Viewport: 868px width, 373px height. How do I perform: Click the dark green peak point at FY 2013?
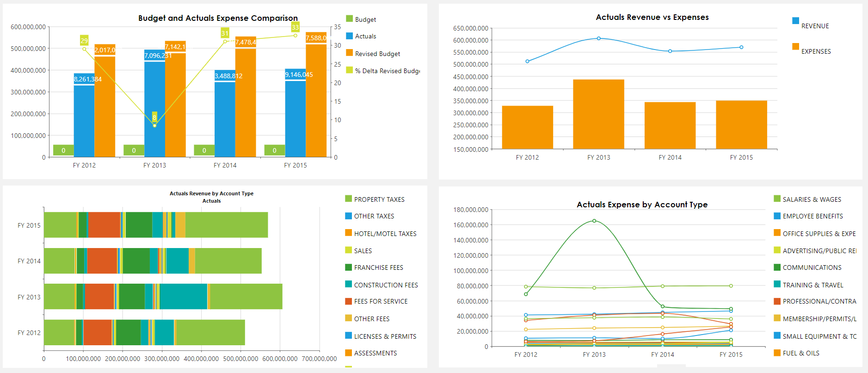tap(594, 221)
